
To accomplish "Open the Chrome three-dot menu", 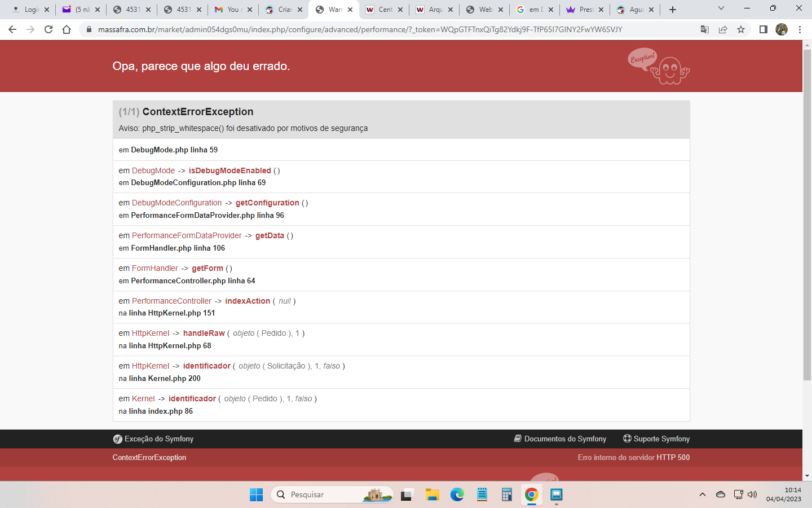I will coord(800,29).
